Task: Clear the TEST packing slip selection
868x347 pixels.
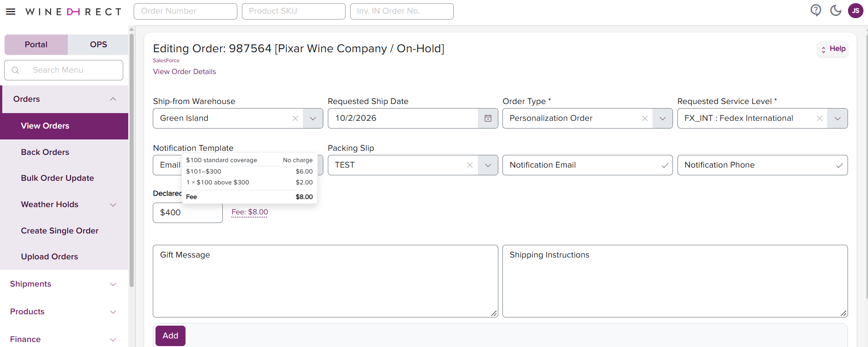Action: (x=470, y=165)
